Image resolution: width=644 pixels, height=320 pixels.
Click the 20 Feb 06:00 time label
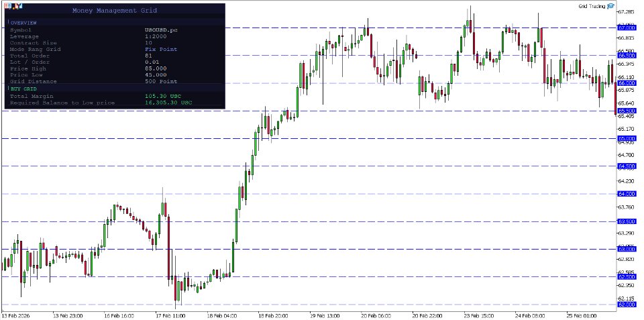pos(376,316)
